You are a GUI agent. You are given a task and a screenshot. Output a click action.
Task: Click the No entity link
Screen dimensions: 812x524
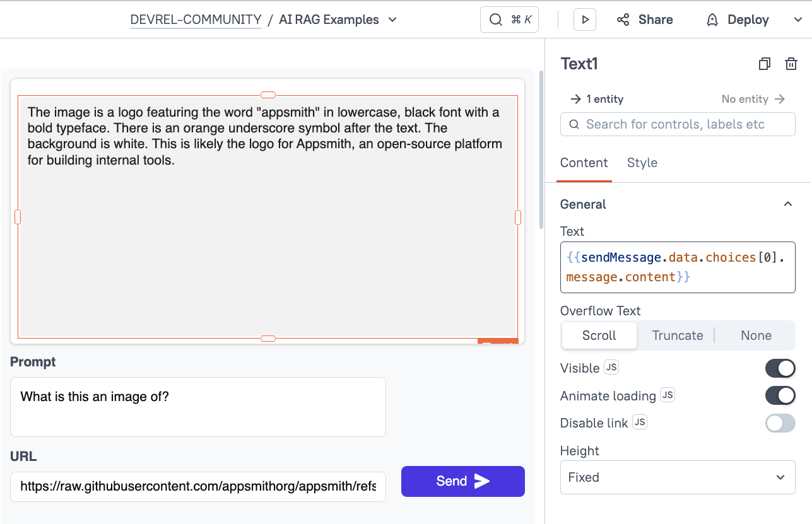pyautogui.click(x=753, y=99)
